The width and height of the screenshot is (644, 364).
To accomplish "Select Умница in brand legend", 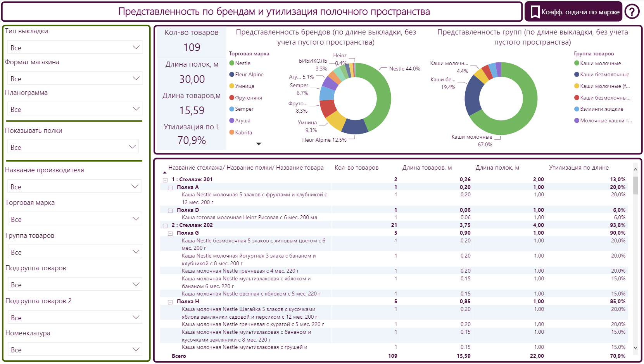I will coord(242,86).
